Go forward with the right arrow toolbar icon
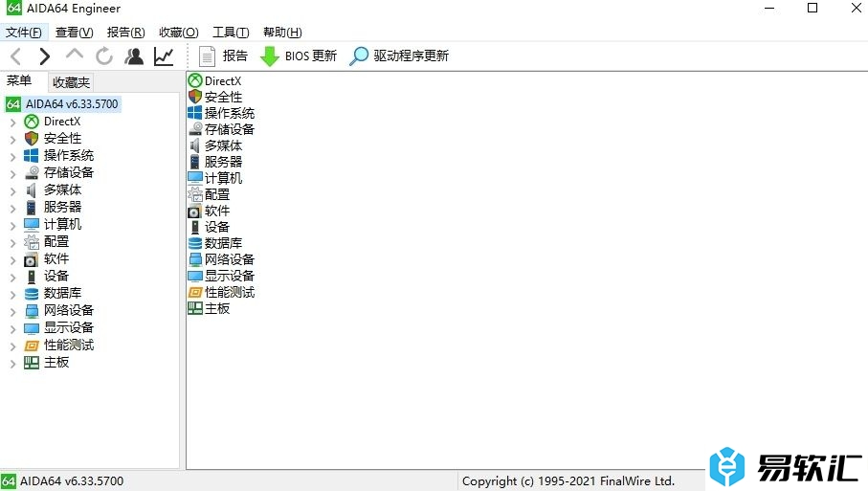This screenshot has width=868, height=491. coord(45,56)
